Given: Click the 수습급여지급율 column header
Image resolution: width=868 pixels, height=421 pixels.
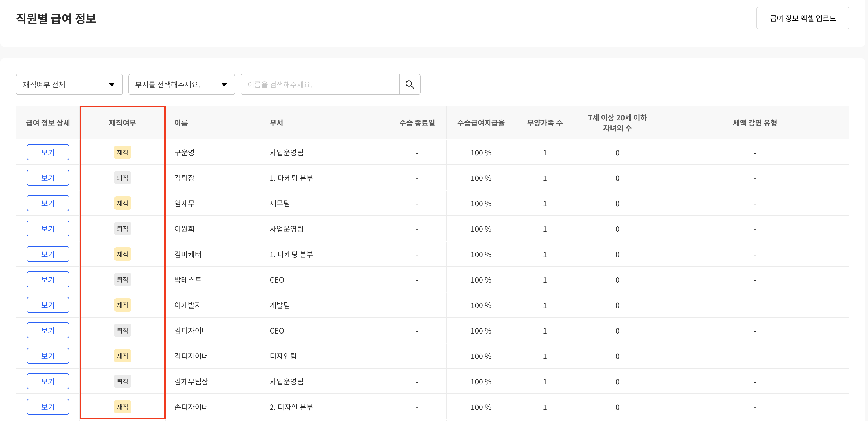Looking at the screenshot, I should click(481, 123).
